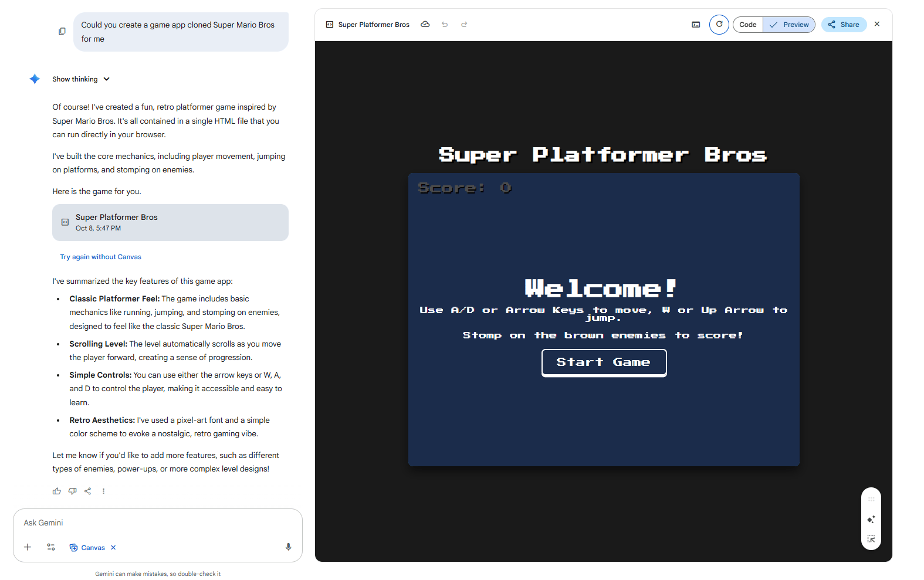Click the document icon in canvas card
The image size is (924, 580).
coord(65,222)
